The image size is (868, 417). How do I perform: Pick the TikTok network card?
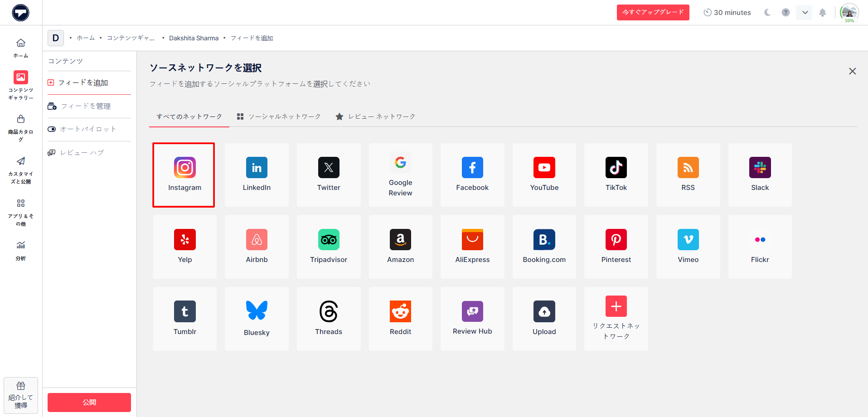(616, 175)
